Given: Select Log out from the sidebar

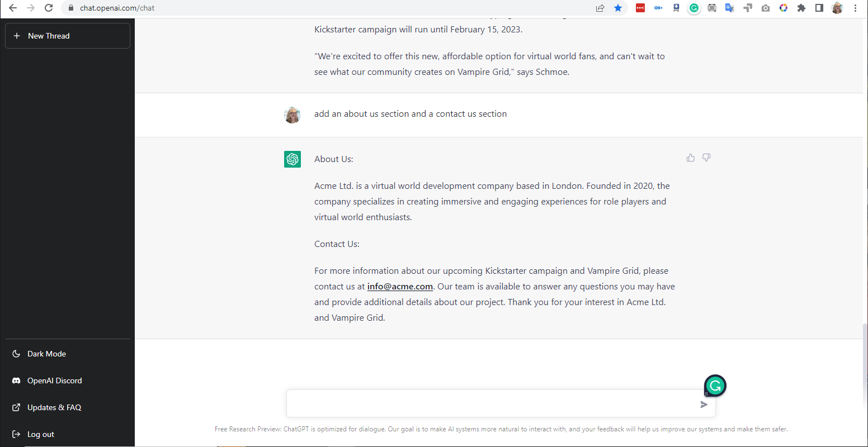Looking at the screenshot, I should tap(41, 434).
